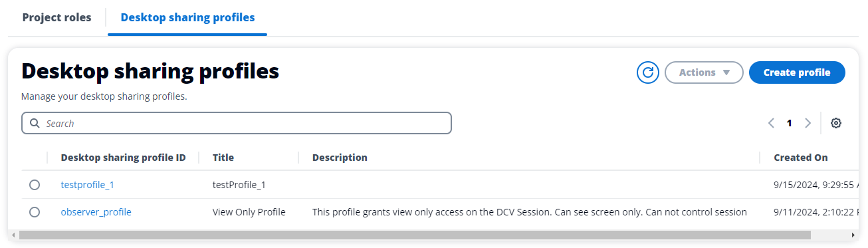The width and height of the screenshot is (868, 248).
Task: Open table preferences gear icon
Action: (x=836, y=123)
